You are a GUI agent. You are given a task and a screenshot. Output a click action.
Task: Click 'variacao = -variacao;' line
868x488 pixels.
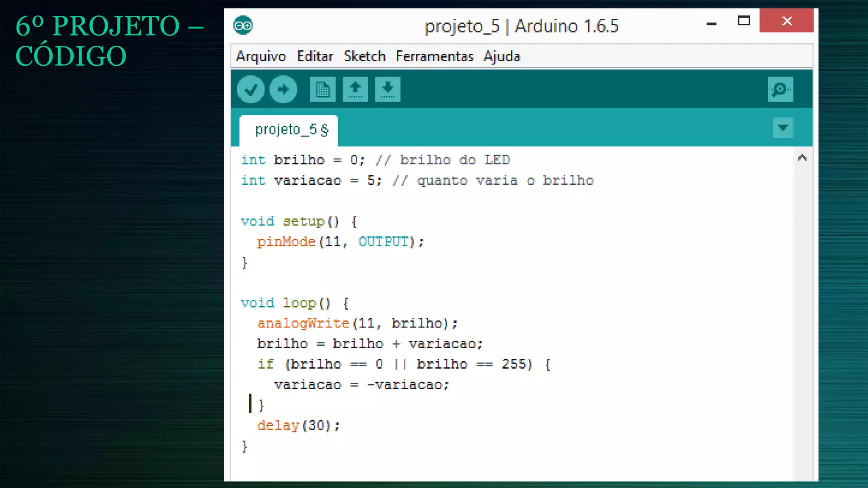(362, 385)
